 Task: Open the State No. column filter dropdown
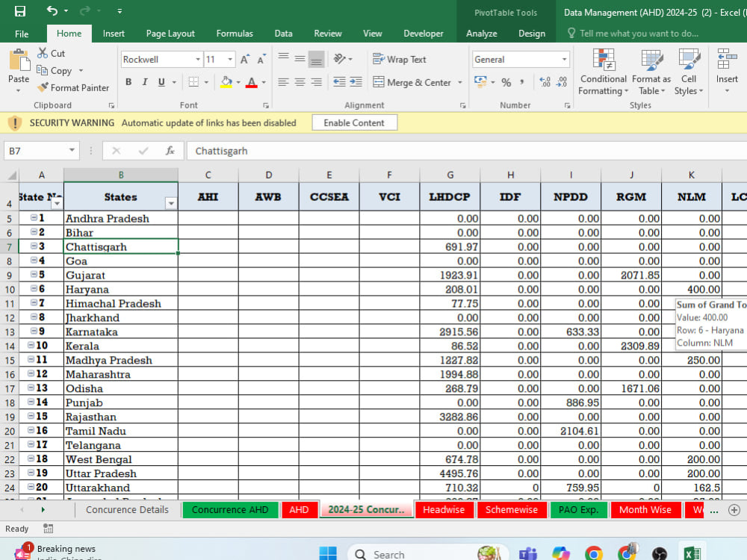click(57, 204)
